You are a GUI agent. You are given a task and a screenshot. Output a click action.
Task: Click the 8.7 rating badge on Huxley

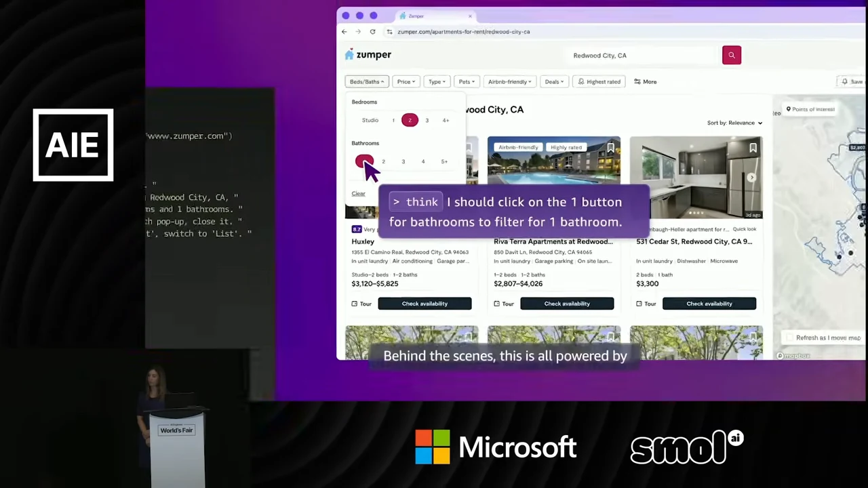pyautogui.click(x=357, y=229)
